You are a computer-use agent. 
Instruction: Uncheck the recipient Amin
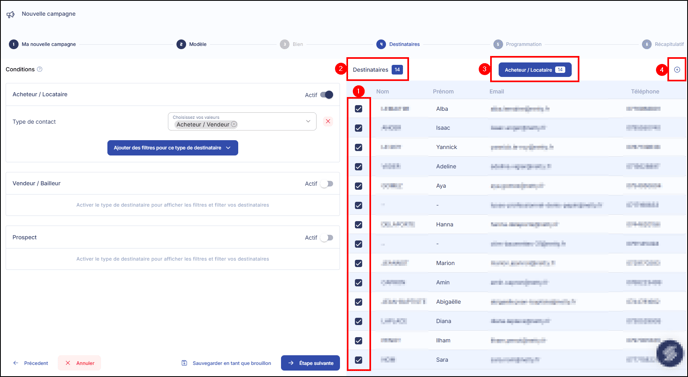(x=358, y=283)
